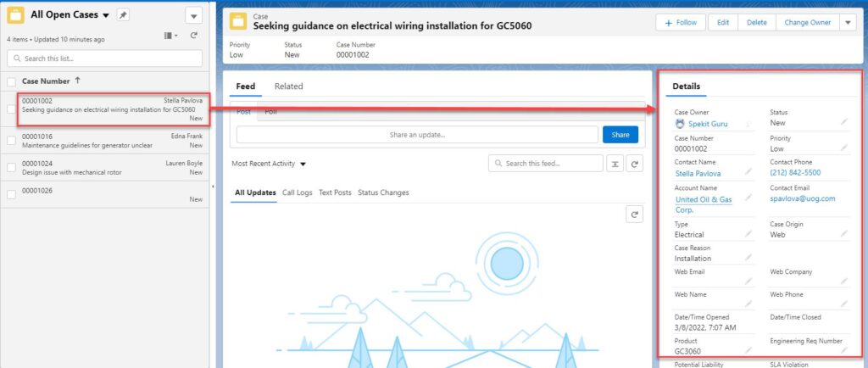This screenshot has width=868, height=368.
Task: Change case owner icon beside Spekit Guru
Action: tap(748, 125)
